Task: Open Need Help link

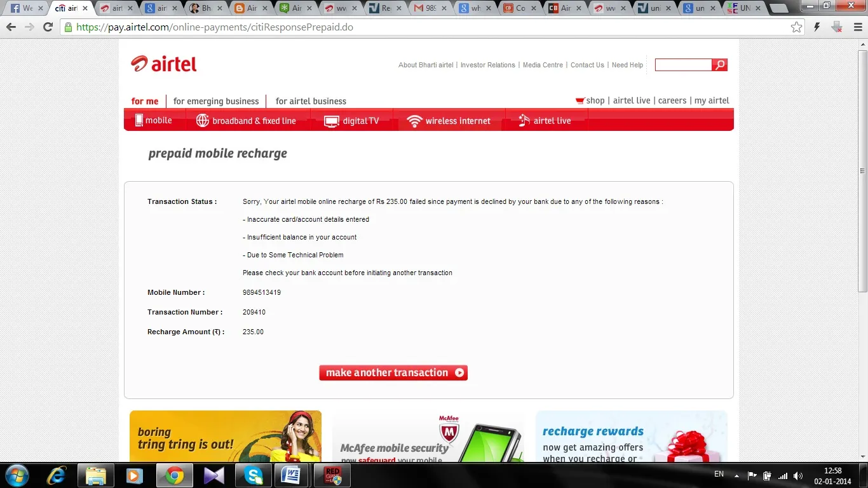Action: (627, 65)
